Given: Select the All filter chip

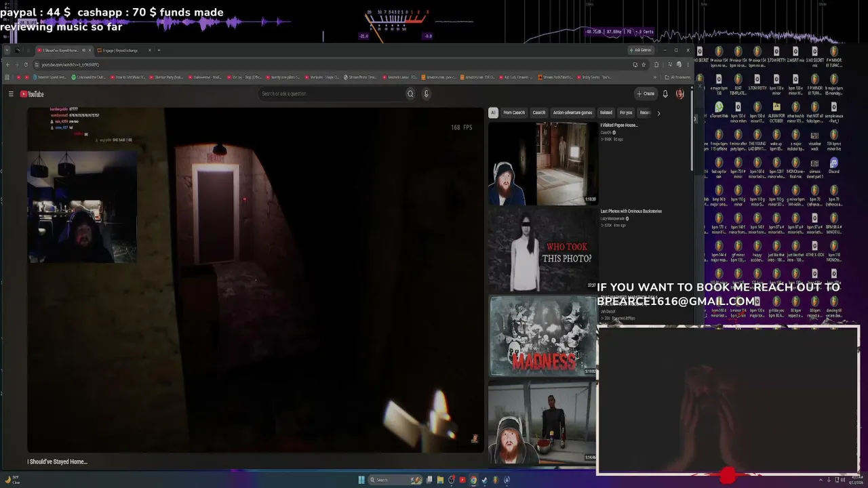Looking at the screenshot, I should click(493, 113).
